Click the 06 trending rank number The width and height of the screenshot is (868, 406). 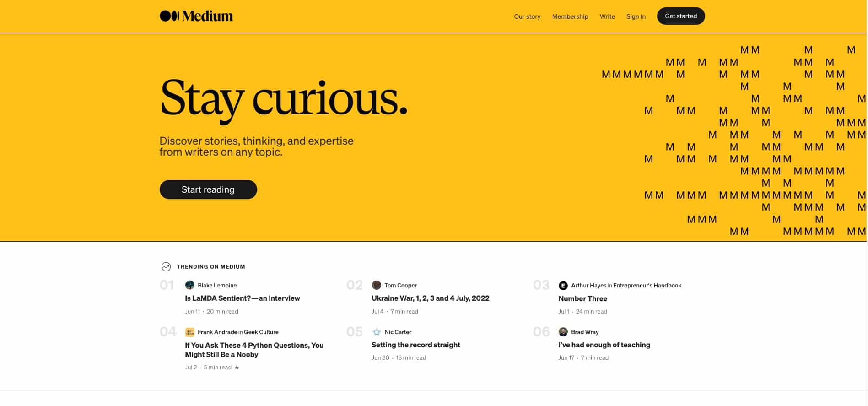point(541,332)
